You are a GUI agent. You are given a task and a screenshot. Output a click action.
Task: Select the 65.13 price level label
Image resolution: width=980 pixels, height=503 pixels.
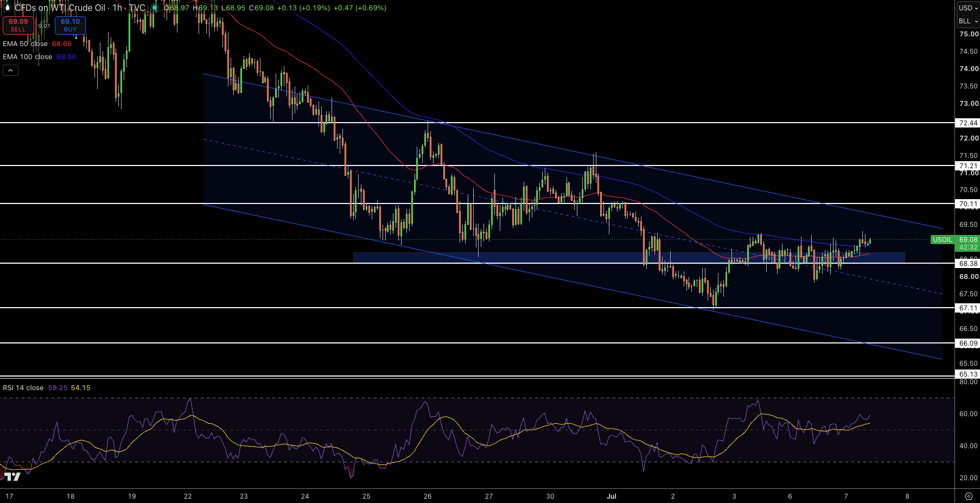click(x=968, y=374)
